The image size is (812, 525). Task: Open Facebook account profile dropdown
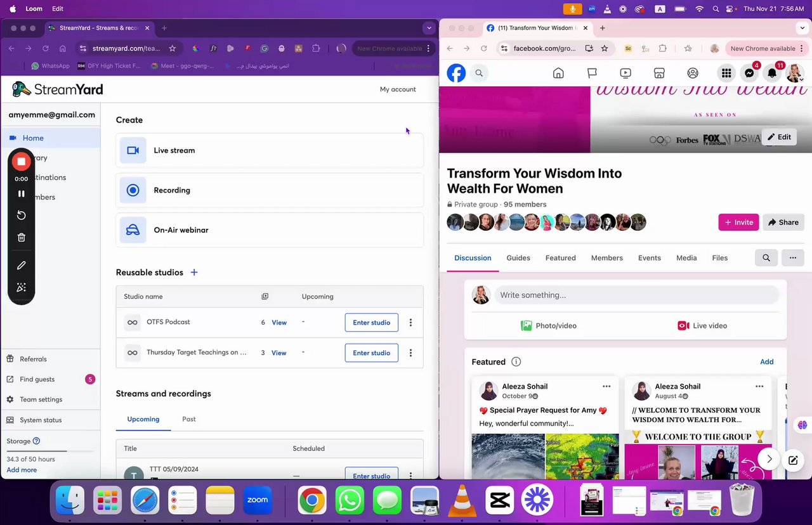point(795,73)
